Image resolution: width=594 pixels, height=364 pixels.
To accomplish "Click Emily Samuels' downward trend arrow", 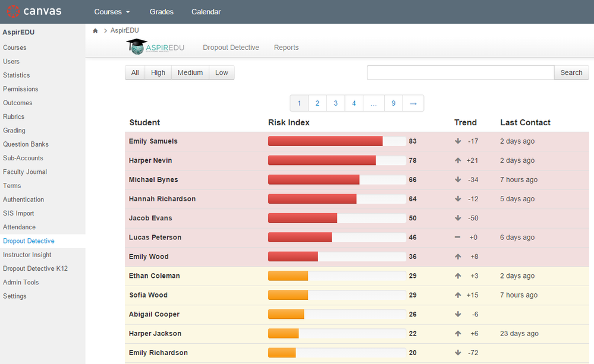I will [458, 141].
